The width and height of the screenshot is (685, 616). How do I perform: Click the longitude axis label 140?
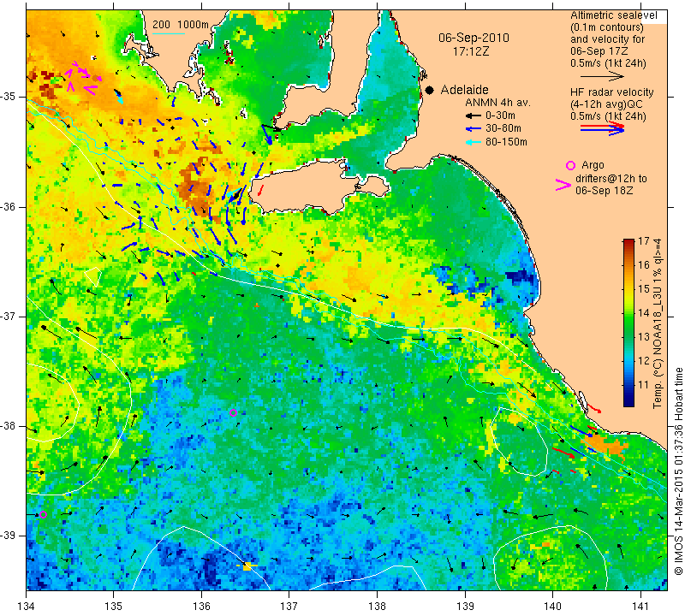tap(552, 607)
